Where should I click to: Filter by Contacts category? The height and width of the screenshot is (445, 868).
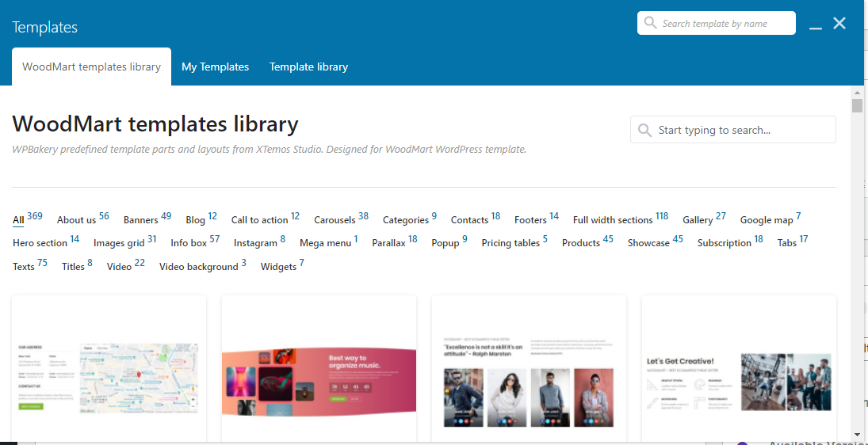pyautogui.click(x=476, y=219)
